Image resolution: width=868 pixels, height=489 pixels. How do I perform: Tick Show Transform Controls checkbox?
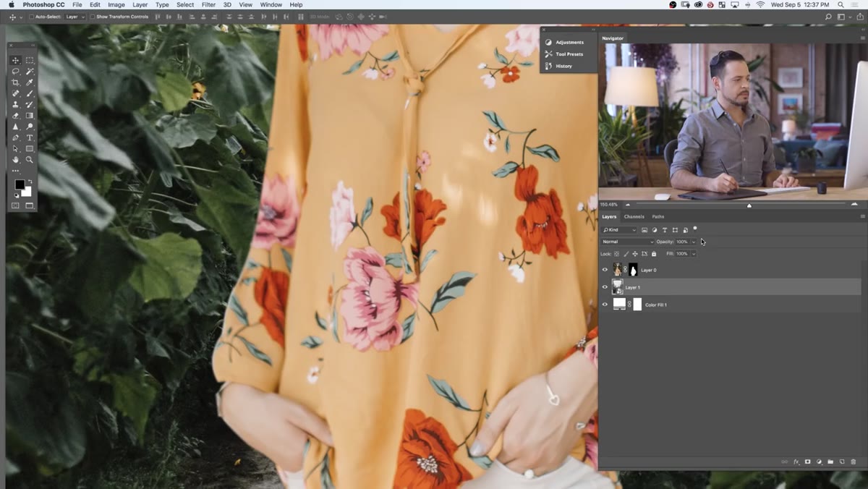pos(93,17)
